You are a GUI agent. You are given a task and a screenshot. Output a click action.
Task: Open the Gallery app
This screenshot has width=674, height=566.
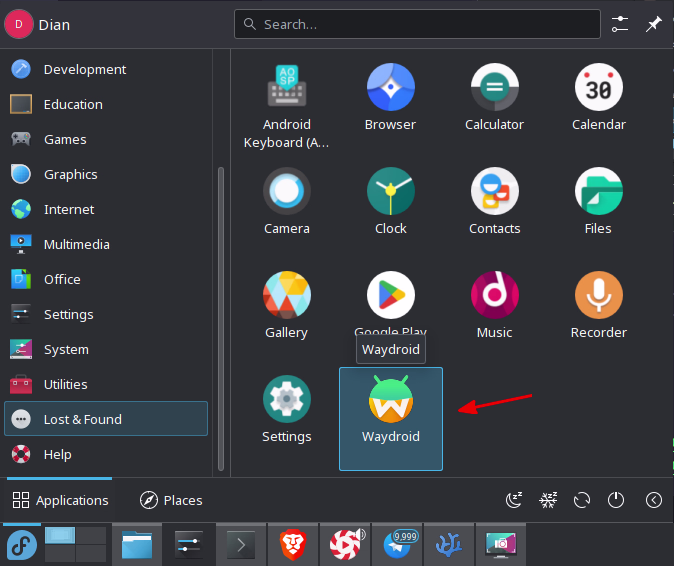point(287,305)
